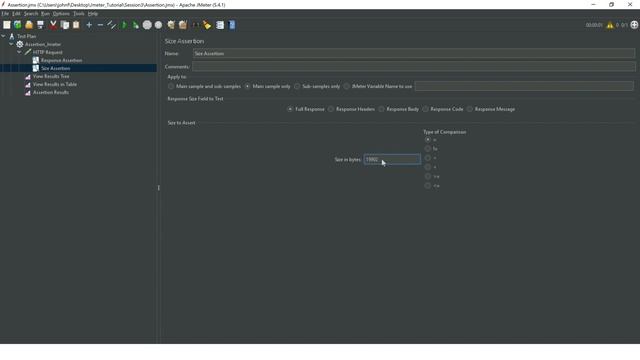The width and height of the screenshot is (640, 360).
Task: Click the Reset Search broom icon
Action: click(x=207, y=25)
